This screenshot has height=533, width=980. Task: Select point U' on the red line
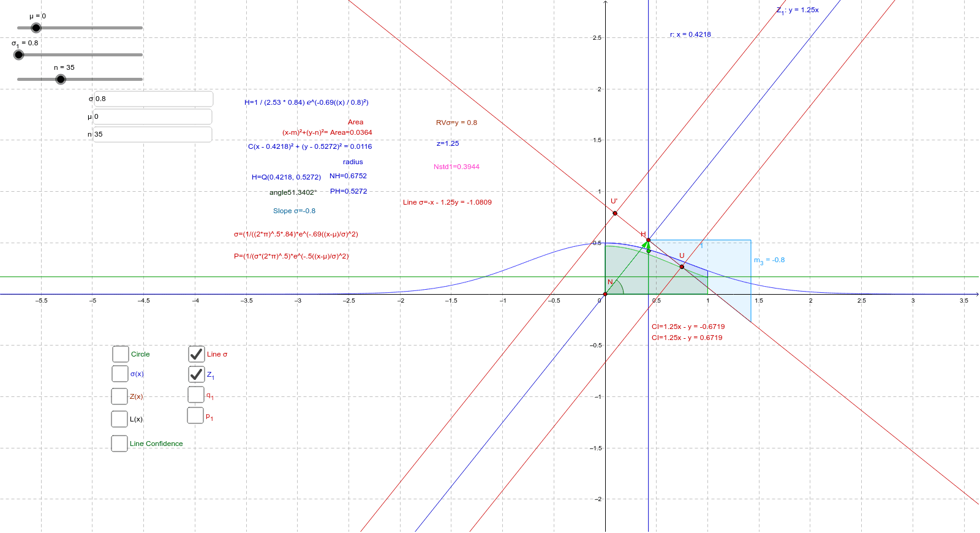tap(615, 213)
